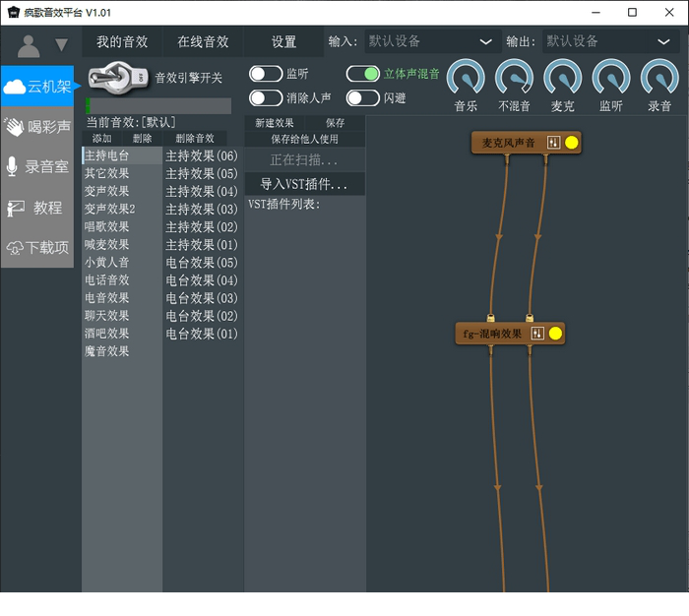
Task: Adjust the 录音 recording knob
Action: [x=659, y=78]
